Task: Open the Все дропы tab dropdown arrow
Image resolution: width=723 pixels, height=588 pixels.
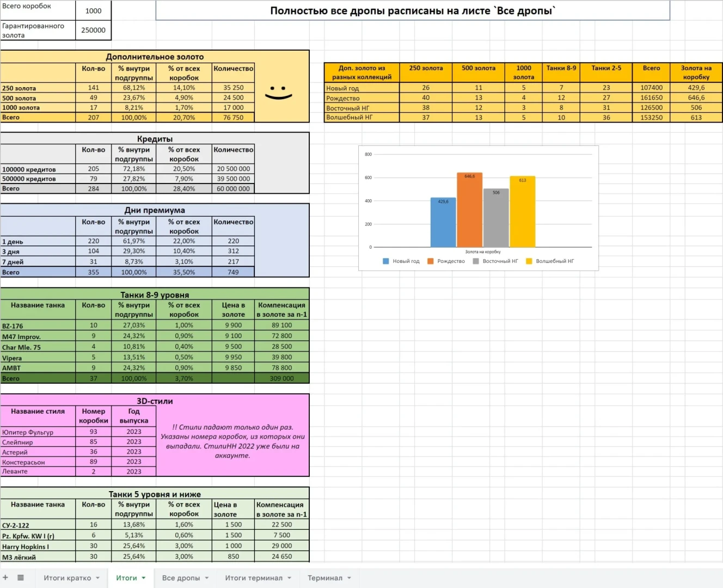Action: 207,578
